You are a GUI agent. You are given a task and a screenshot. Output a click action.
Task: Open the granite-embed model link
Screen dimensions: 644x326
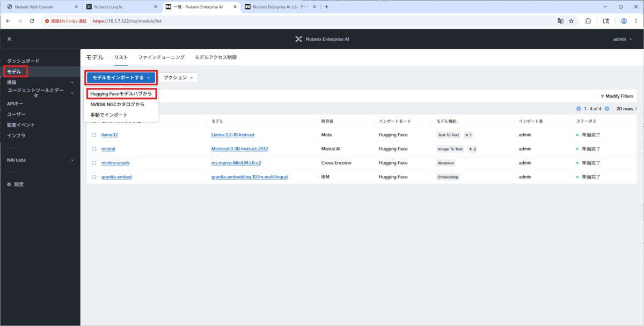point(116,177)
